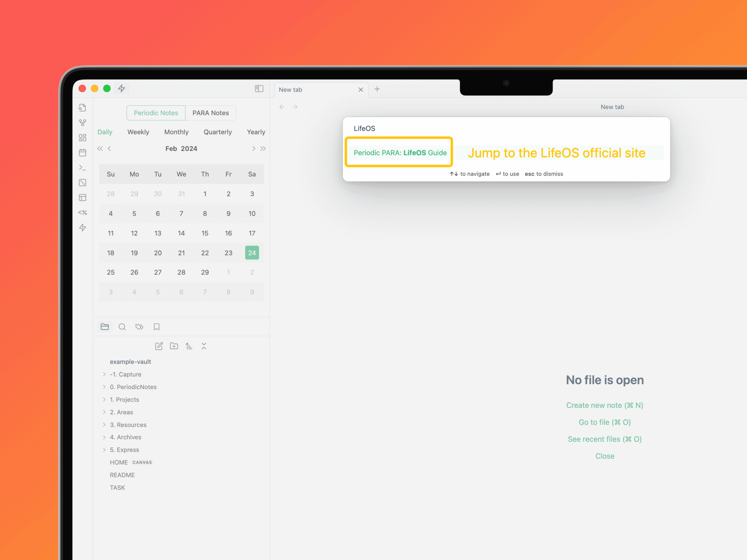The height and width of the screenshot is (560, 747).
Task: Click Create new note link
Action: coord(605,405)
